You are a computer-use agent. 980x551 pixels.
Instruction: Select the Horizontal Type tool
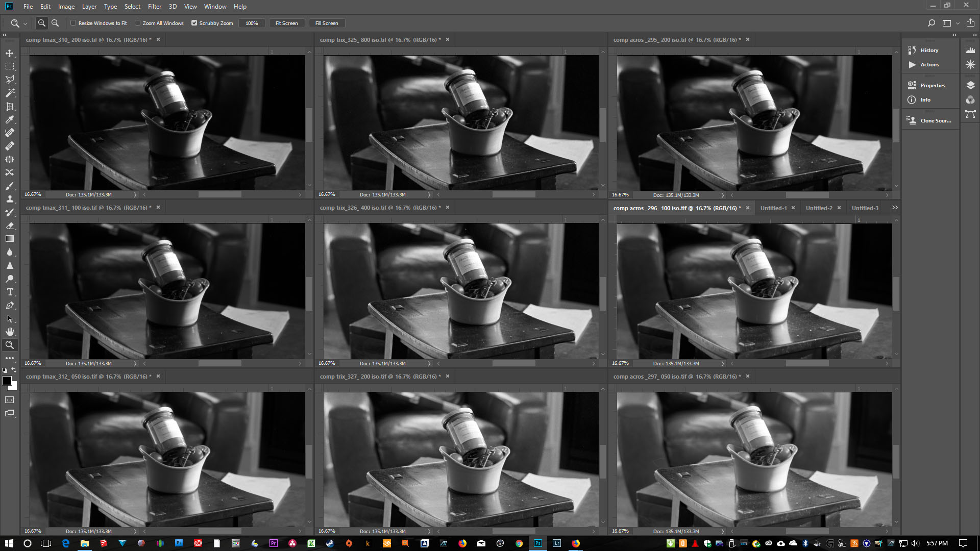10,292
